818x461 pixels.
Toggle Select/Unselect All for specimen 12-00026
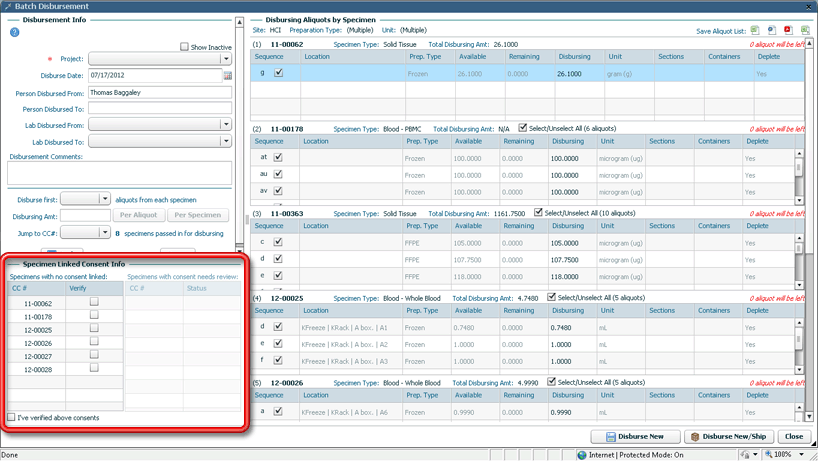[551, 382]
